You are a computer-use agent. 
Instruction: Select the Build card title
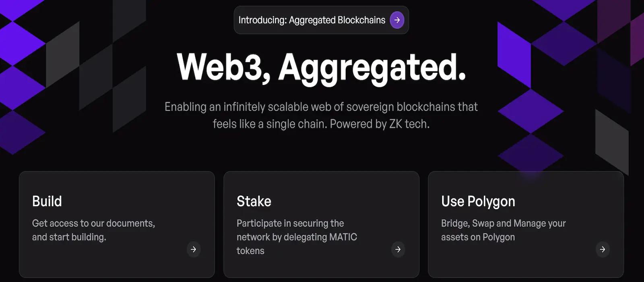(x=47, y=201)
